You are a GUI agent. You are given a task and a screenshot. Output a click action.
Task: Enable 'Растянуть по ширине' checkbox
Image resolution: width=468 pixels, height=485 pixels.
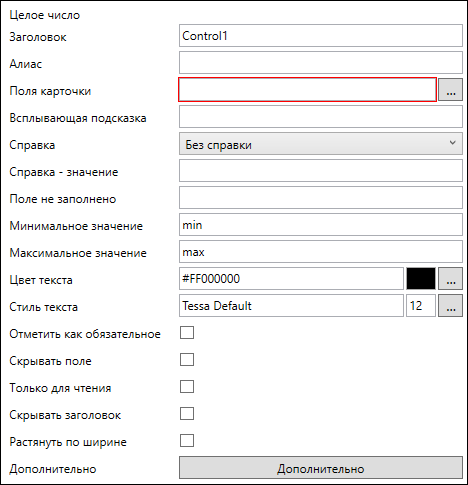(x=187, y=441)
